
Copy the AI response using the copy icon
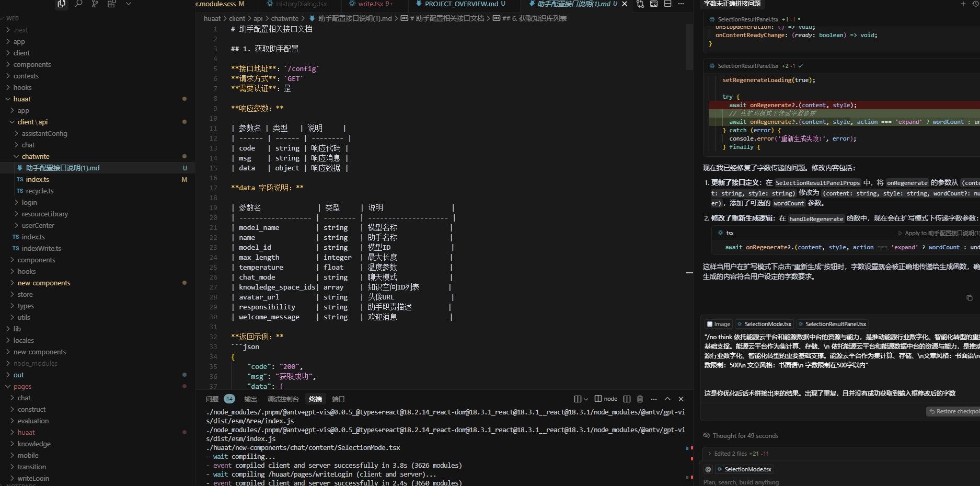click(969, 298)
